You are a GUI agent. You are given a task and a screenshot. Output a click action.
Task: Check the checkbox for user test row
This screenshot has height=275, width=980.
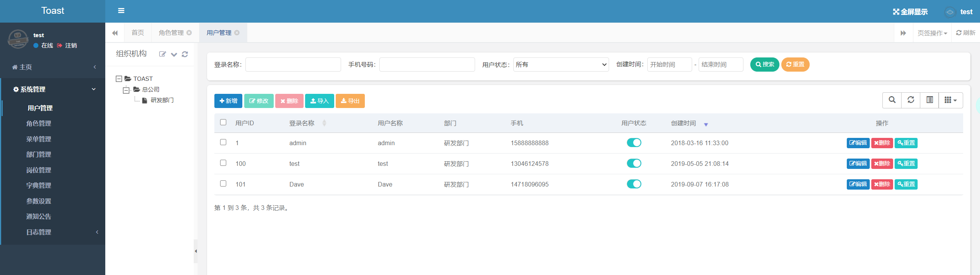click(223, 163)
